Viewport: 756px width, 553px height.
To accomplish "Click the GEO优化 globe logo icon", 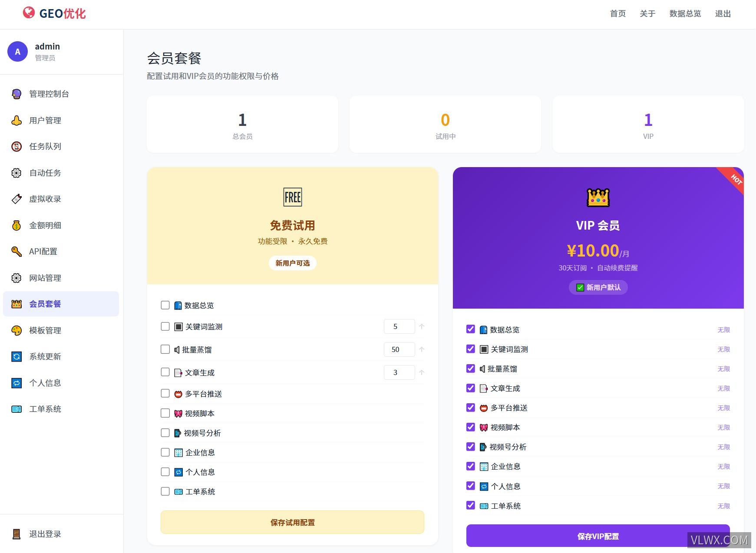I will click(29, 13).
